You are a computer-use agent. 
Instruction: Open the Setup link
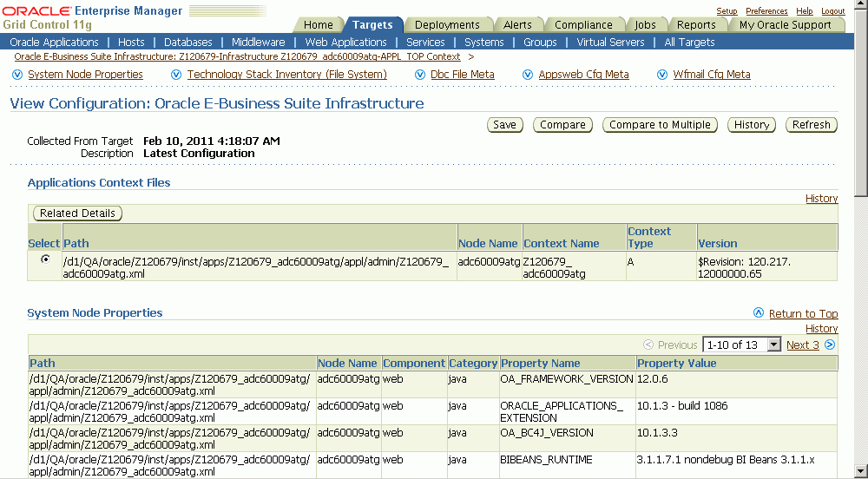pyautogui.click(x=727, y=11)
